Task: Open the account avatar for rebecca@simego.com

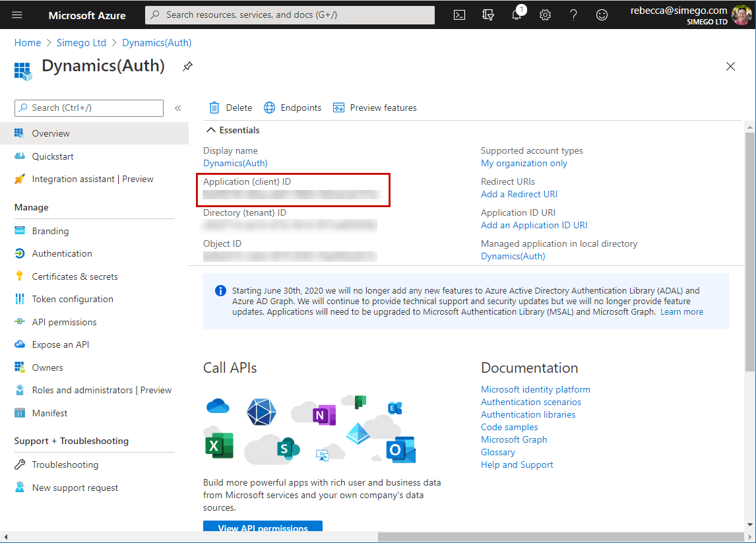Action: pyautogui.click(x=741, y=15)
